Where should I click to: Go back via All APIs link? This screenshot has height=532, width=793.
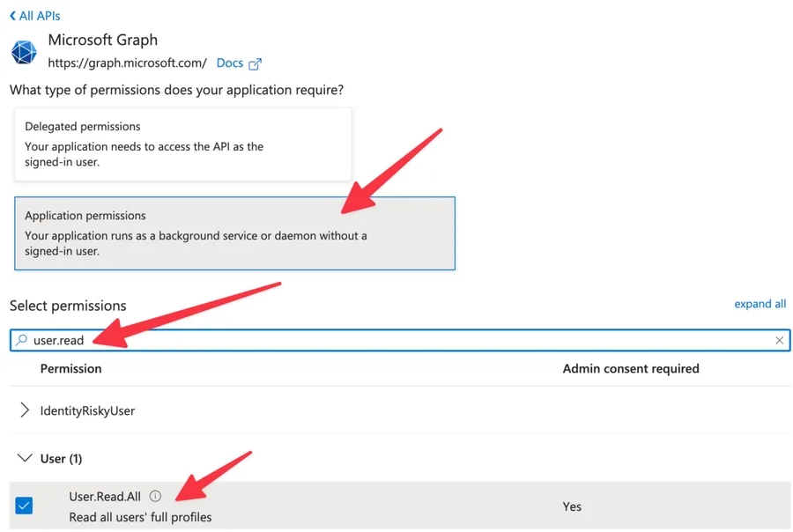click(x=40, y=16)
